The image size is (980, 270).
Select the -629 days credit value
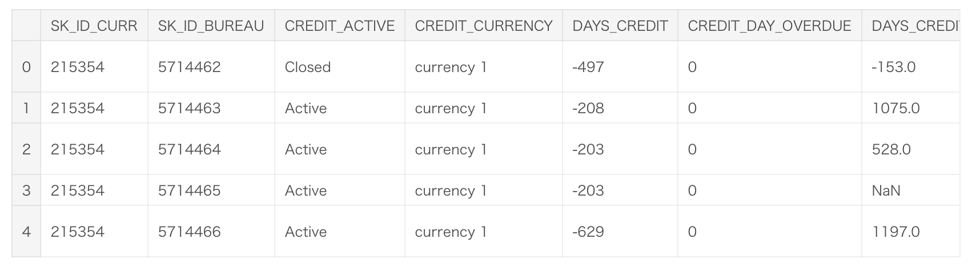(x=588, y=232)
